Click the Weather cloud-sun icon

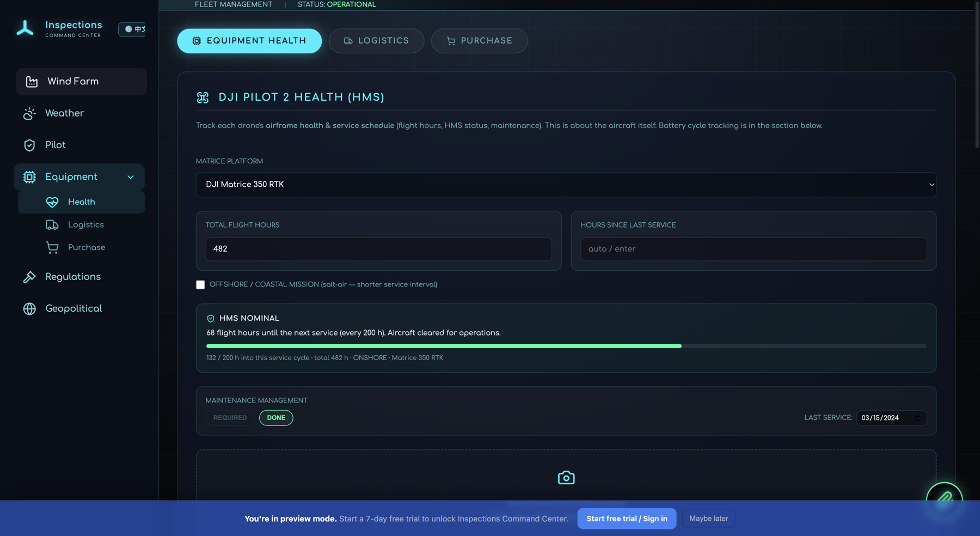pyautogui.click(x=29, y=113)
